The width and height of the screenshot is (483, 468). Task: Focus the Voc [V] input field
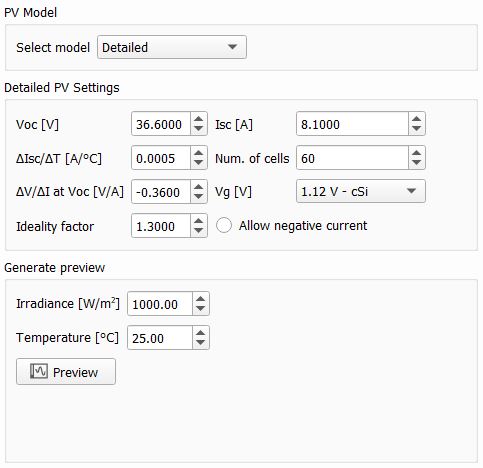tap(161, 124)
